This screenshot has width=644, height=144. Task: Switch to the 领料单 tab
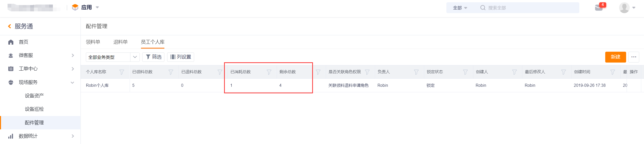(93, 42)
